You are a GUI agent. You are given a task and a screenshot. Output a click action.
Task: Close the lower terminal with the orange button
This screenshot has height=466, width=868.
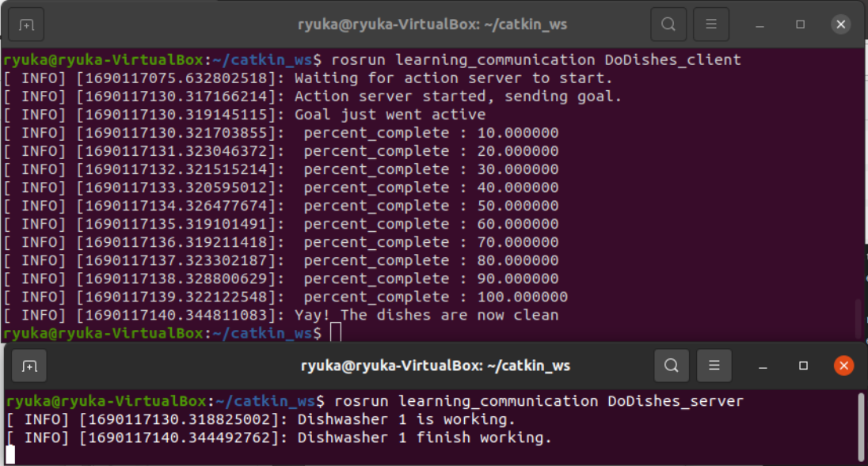tap(843, 366)
